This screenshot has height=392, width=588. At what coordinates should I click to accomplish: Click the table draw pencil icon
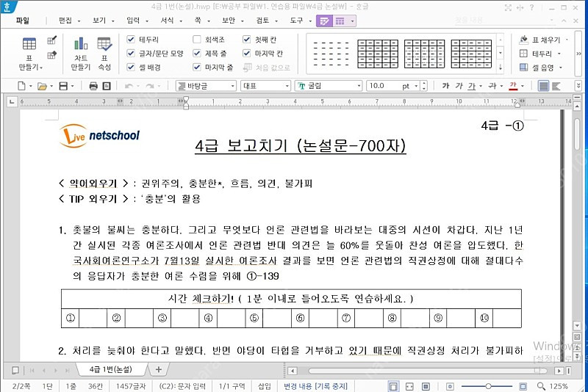click(51, 40)
